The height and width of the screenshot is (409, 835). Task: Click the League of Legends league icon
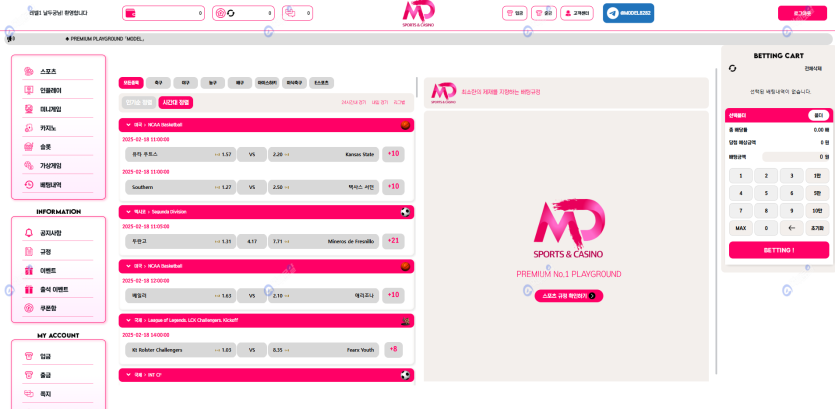click(405, 321)
